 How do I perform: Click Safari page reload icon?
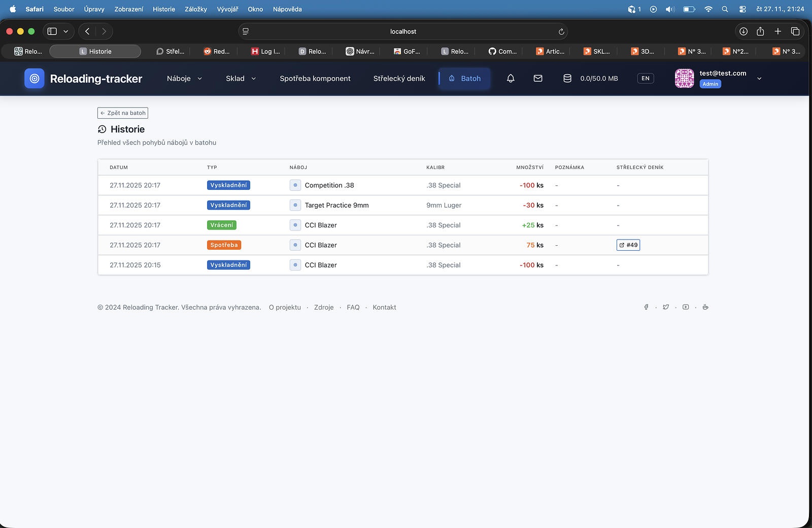(x=561, y=31)
